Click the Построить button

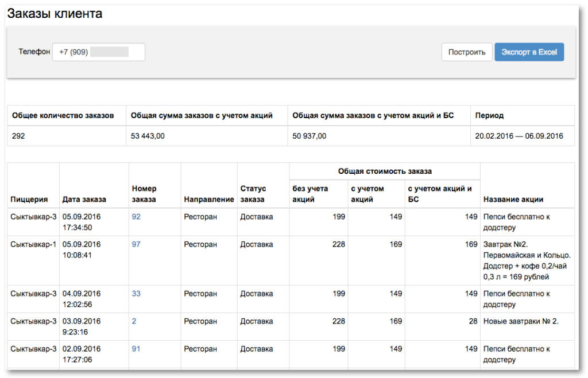[x=466, y=52]
